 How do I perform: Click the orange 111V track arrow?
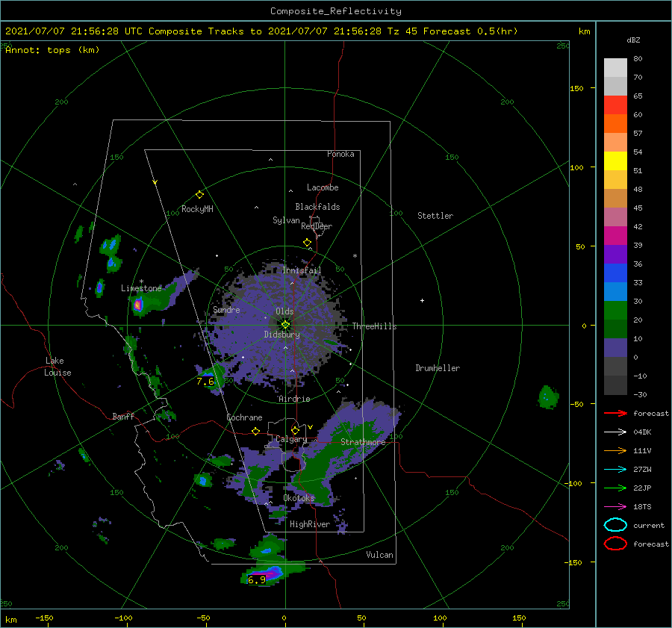click(x=615, y=450)
